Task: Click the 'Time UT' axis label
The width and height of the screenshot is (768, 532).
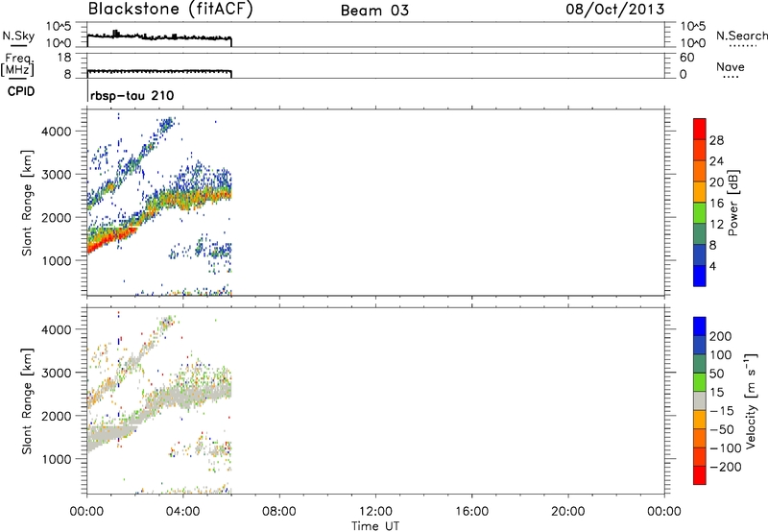Action: point(375,526)
